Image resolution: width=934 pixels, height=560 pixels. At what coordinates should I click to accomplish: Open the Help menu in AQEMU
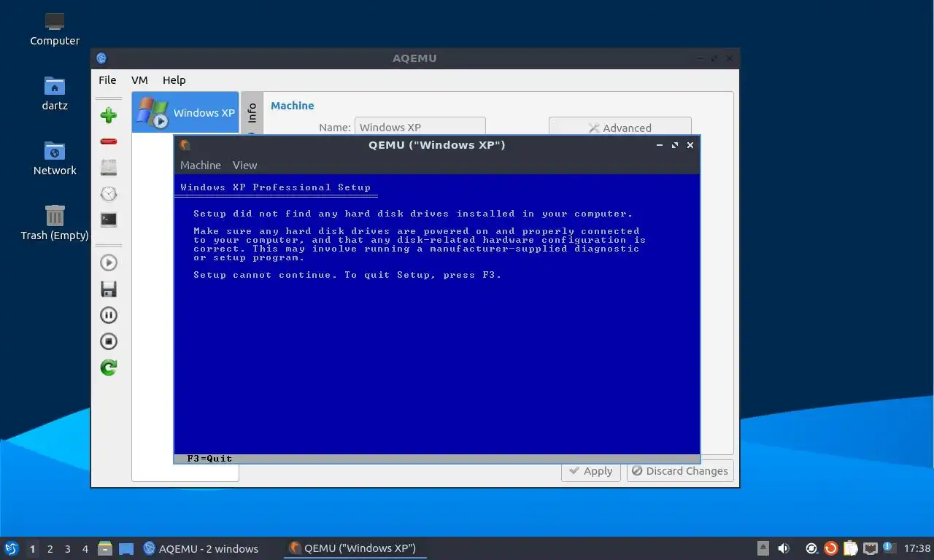click(174, 80)
